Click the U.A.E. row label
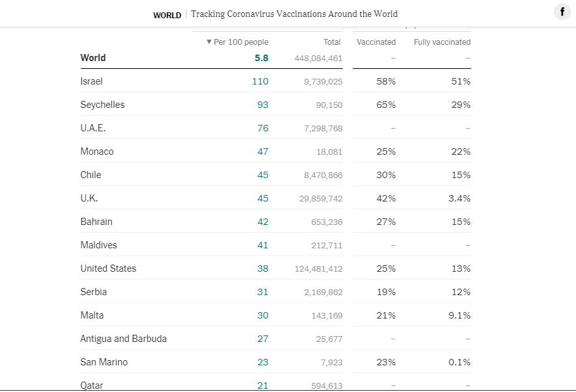576x392 pixels. tap(93, 128)
